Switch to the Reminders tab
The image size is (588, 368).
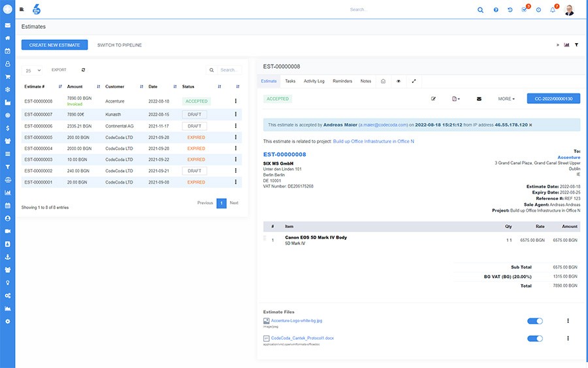(342, 81)
